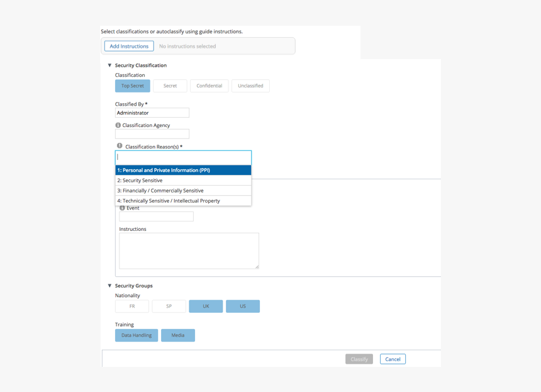Select Unclassified classification
Viewport: 541px width, 392px height.
(x=250, y=86)
